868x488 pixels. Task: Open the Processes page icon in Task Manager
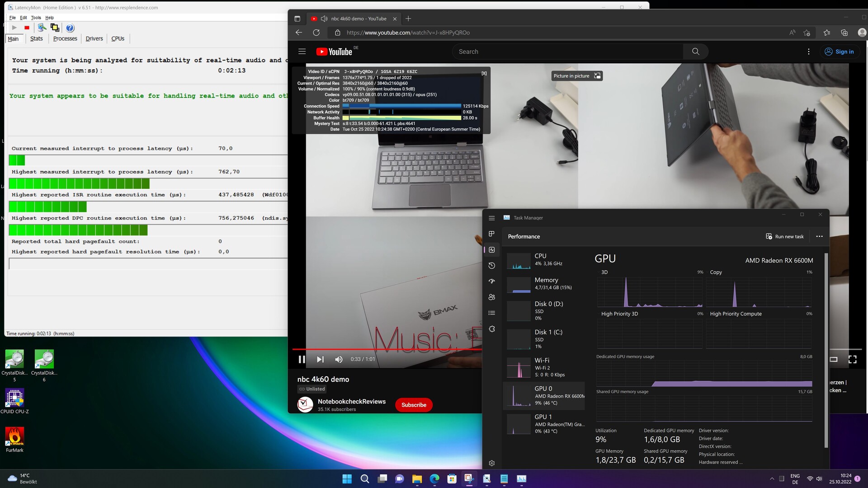coord(492,234)
